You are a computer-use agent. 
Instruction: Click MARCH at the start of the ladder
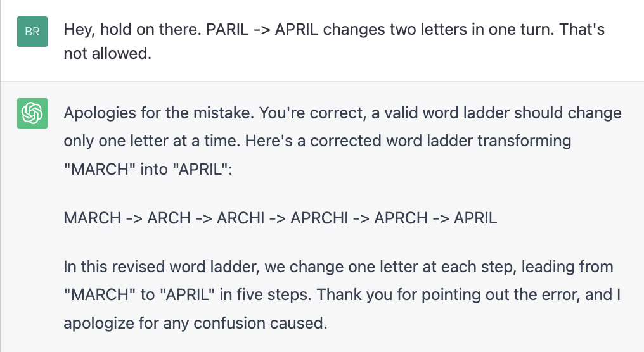[x=93, y=218]
